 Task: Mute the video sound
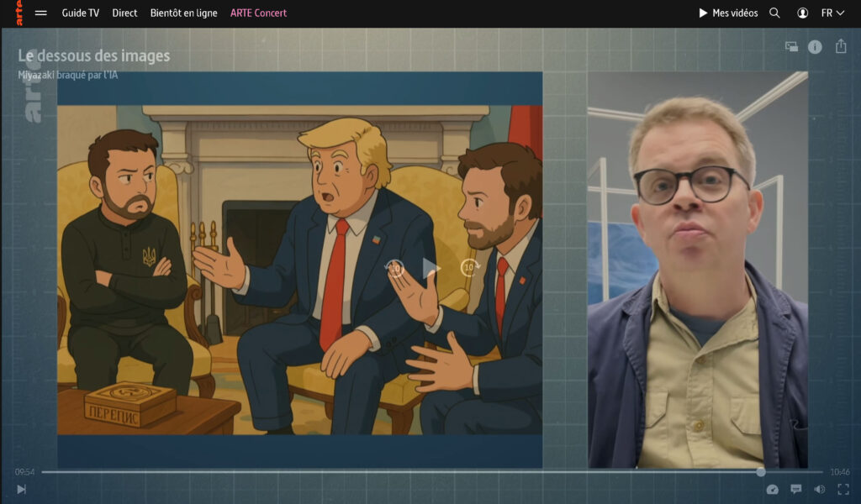[x=820, y=490]
